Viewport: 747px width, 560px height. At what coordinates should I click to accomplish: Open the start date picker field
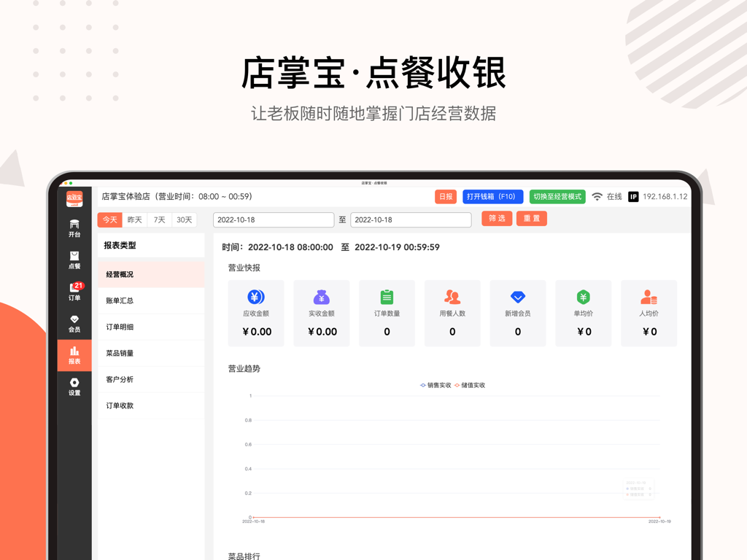click(x=273, y=219)
